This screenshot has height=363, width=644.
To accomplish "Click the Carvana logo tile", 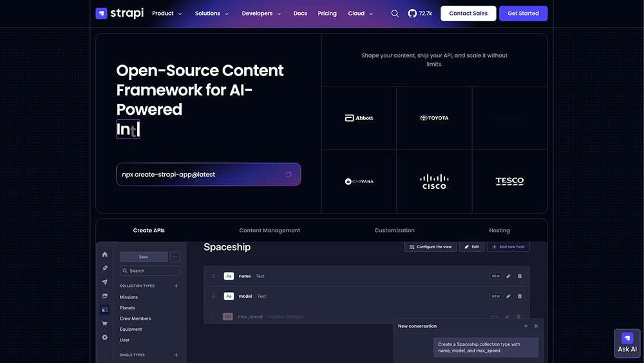I will (359, 181).
